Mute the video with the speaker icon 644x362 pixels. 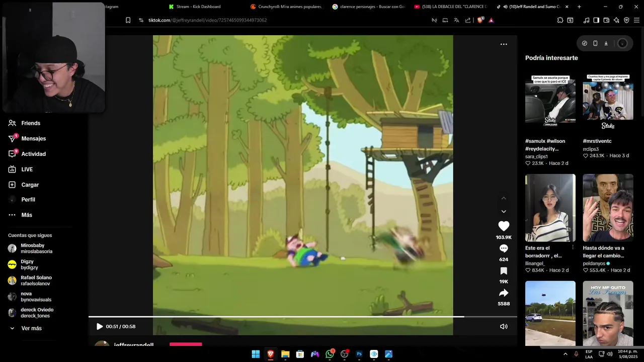coord(504,326)
